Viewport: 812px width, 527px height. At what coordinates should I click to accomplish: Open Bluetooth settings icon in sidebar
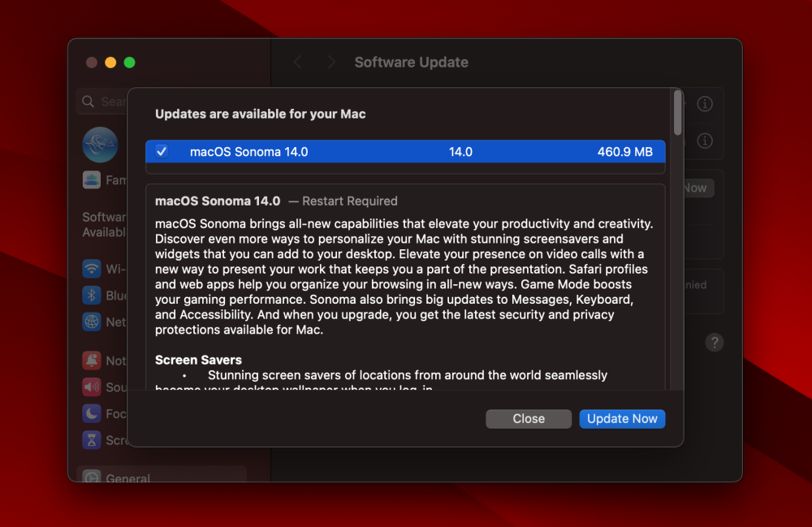[92, 295]
